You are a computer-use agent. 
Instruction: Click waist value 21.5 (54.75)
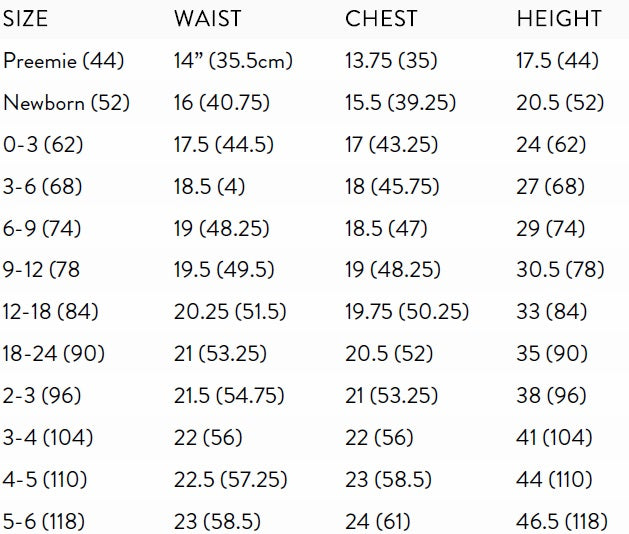[229, 396]
